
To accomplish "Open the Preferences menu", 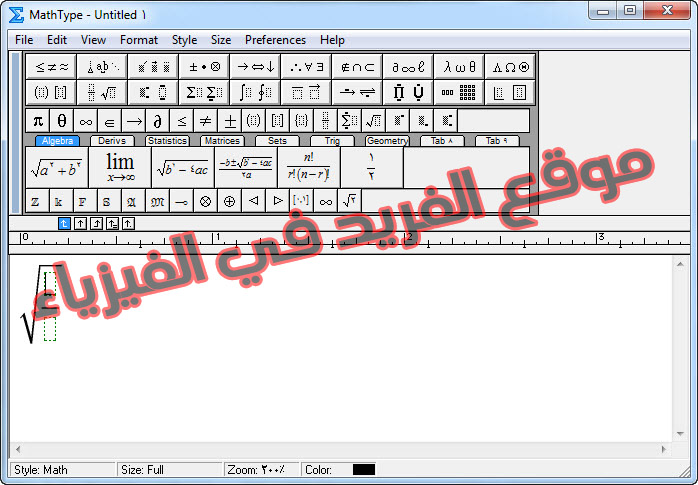I will coord(276,40).
